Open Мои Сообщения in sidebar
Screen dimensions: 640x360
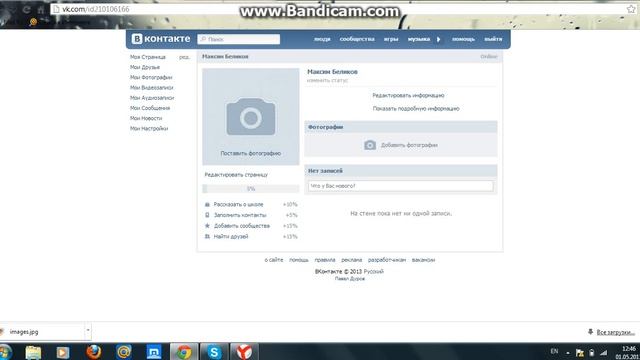[150, 108]
